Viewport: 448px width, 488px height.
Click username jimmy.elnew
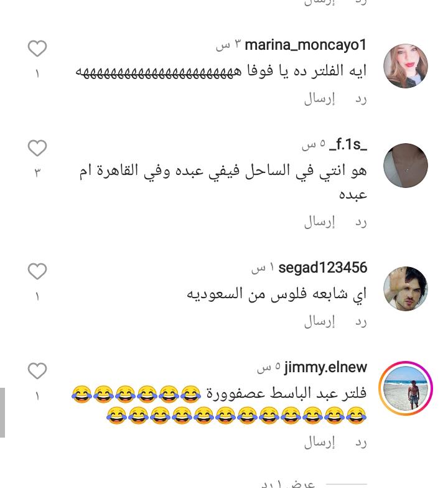[325, 367]
